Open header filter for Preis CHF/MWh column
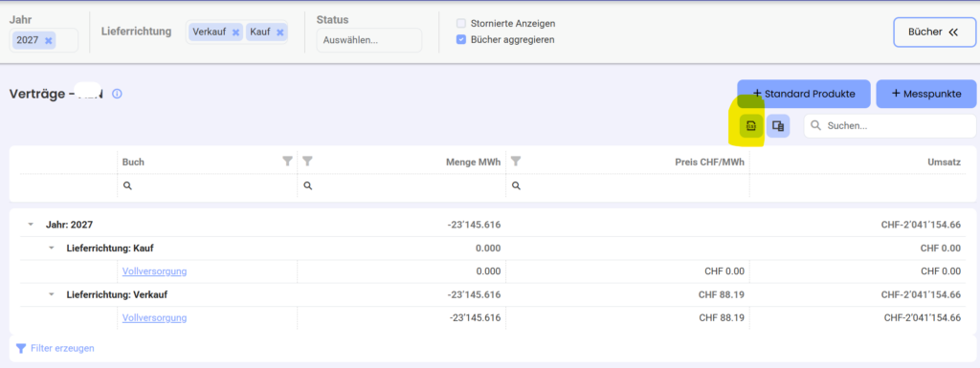The image size is (980, 368). (x=516, y=162)
